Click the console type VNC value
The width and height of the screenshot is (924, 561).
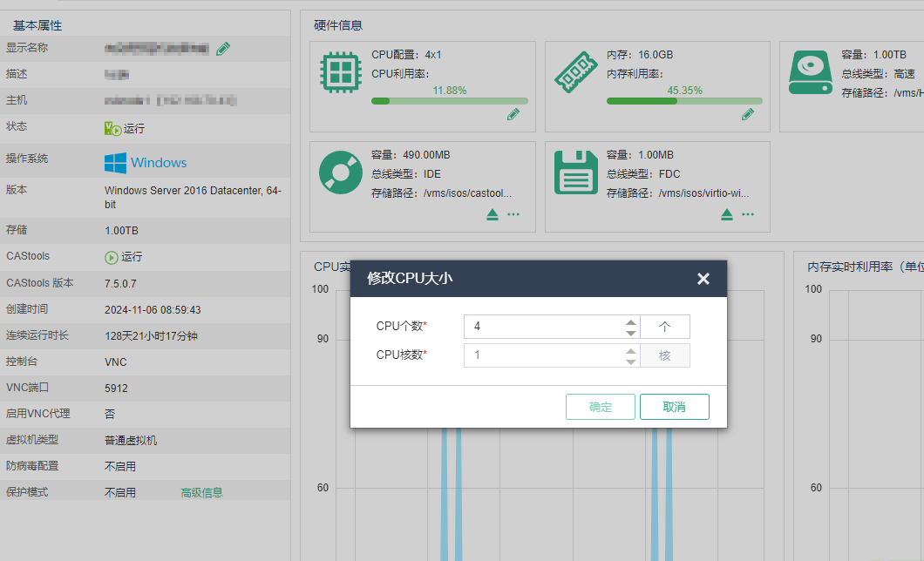(115, 362)
